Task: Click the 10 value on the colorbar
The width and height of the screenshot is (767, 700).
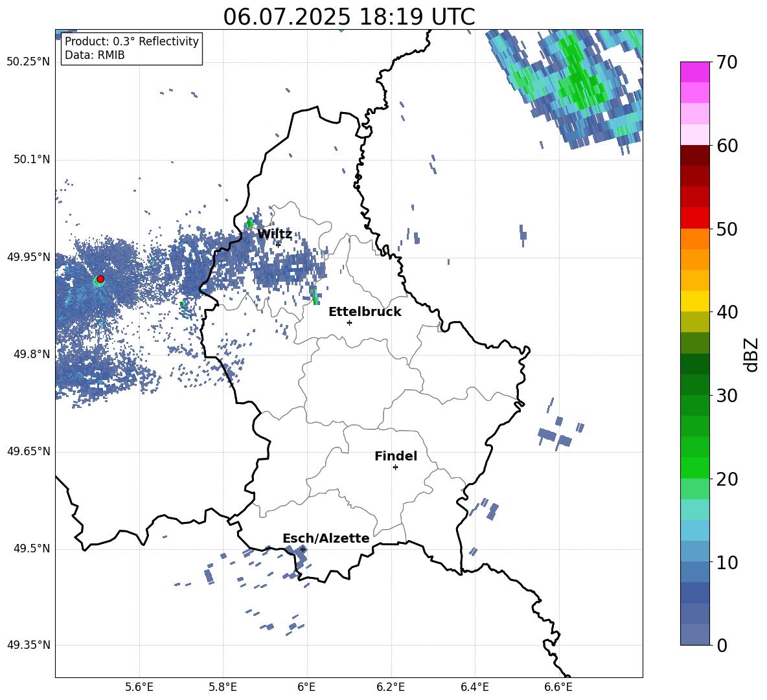Action: coord(727,562)
